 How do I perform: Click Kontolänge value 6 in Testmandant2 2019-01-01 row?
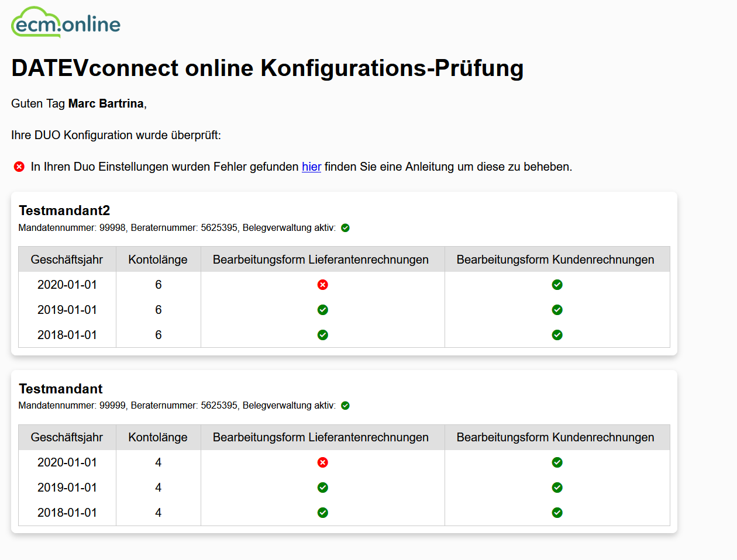pyautogui.click(x=159, y=310)
